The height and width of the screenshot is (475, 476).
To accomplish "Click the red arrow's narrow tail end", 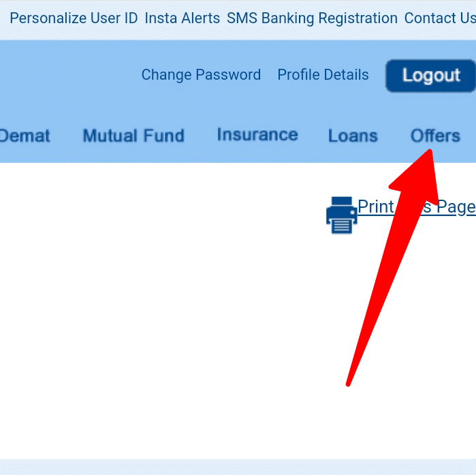I will click(348, 384).
